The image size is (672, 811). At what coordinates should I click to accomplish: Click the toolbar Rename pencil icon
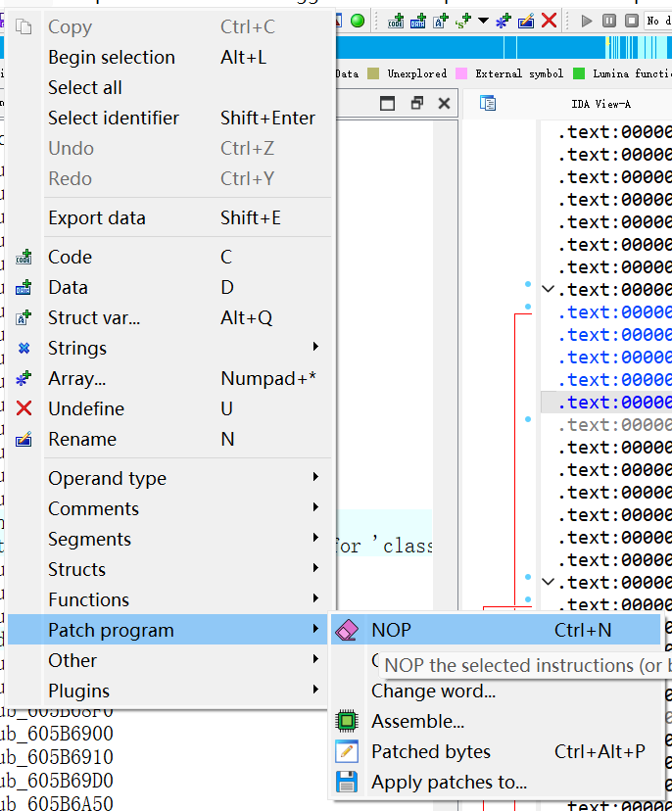[x=526, y=21]
